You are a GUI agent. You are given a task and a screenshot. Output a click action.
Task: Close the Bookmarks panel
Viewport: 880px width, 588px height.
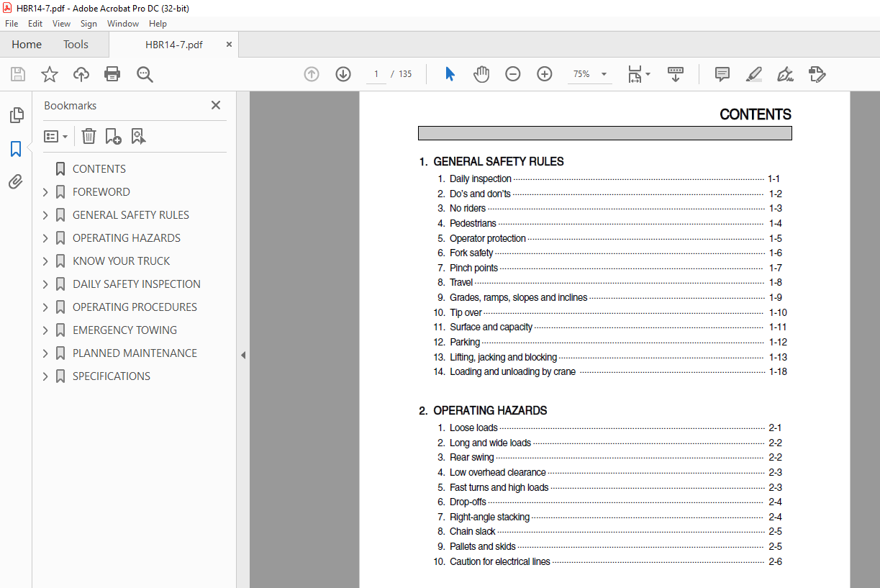(216, 105)
